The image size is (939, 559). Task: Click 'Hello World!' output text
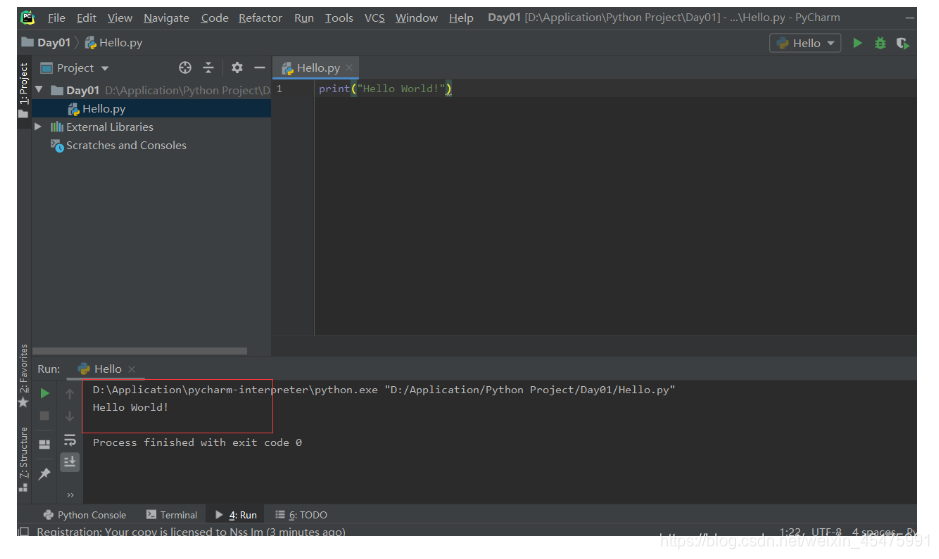click(x=130, y=407)
